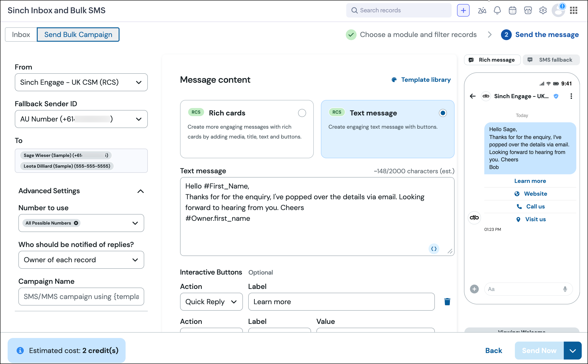Open the Send Now options arrow
This screenshot has width=588, height=364.
point(573,351)
